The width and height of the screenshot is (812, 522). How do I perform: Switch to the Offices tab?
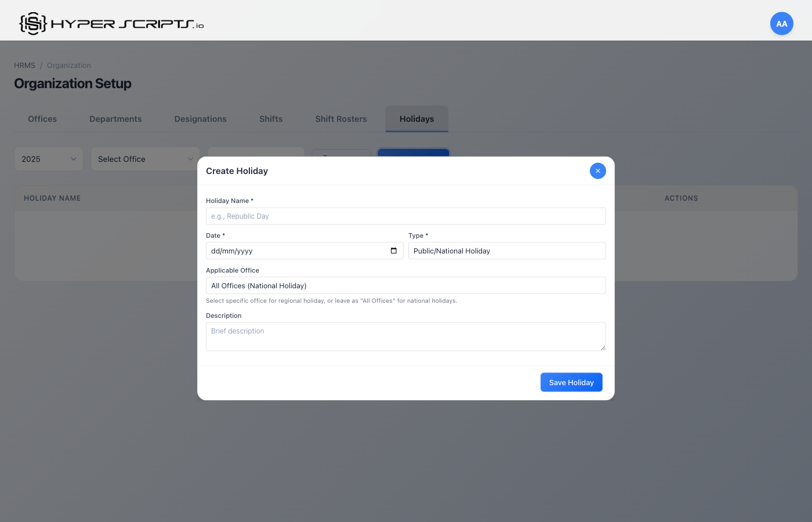(x=42, y=119)
